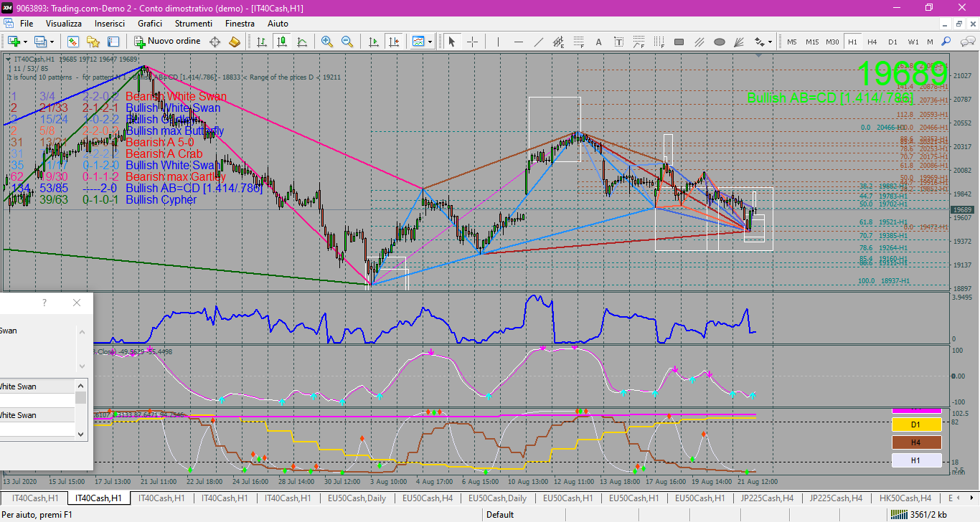The height and width of the screenshot is (522, 980).
Task: Click the Nuovo ordine button
Action: click(168, 42)
